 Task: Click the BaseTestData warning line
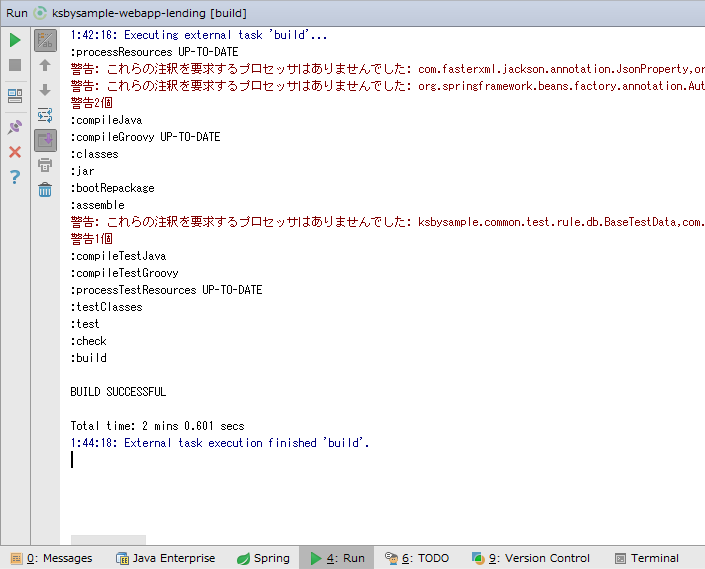point(388,222)
